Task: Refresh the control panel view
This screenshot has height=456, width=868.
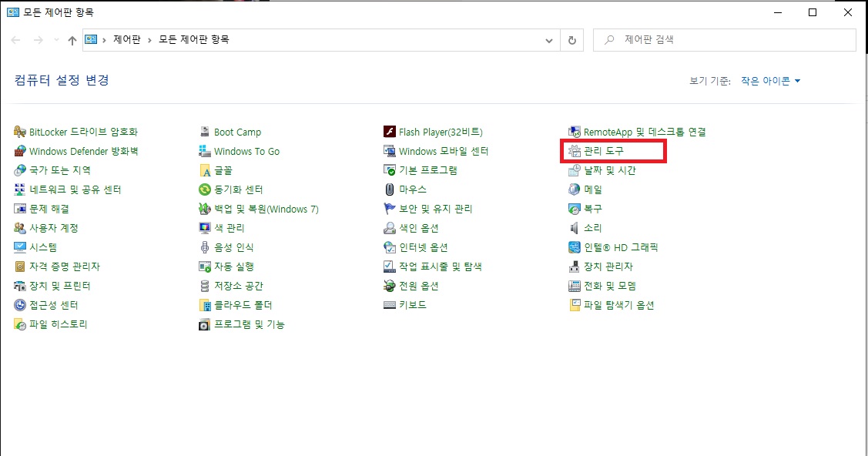Action: pyautogui.click(x=571, y=40)
